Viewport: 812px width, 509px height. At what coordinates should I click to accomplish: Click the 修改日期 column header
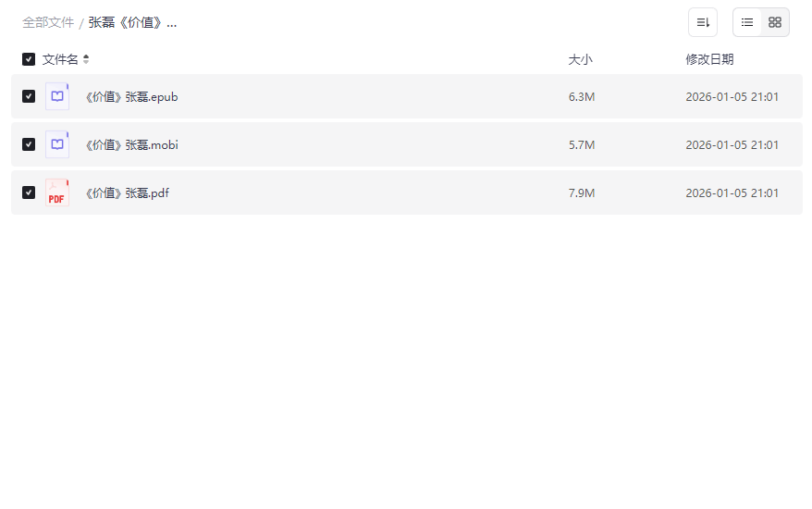709,59
